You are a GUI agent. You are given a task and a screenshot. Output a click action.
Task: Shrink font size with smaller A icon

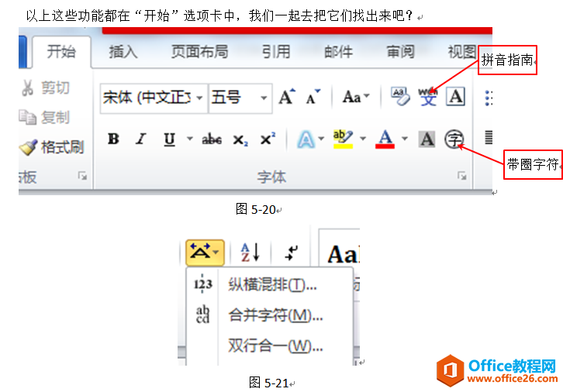coord(313,97)
